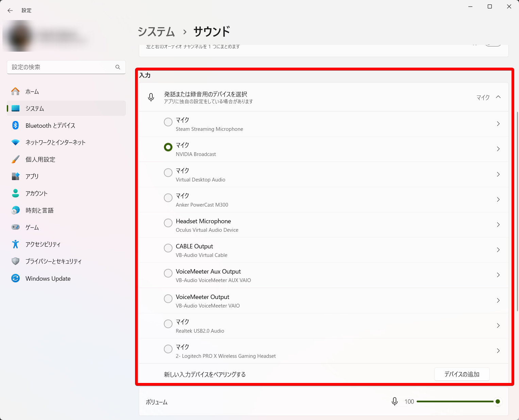Open VoiceMeeter VAIO properties chevron

(x=498, y=300)
